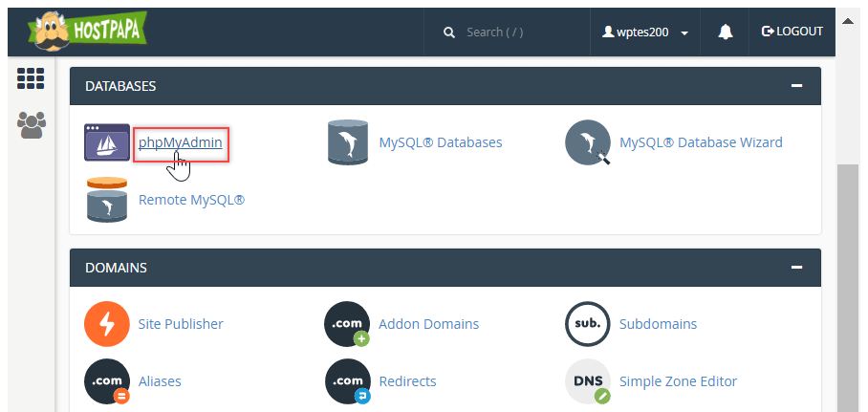The image size is (868, 412).
Task: Open the Remote MySQL icon
Action: [107, 200]
